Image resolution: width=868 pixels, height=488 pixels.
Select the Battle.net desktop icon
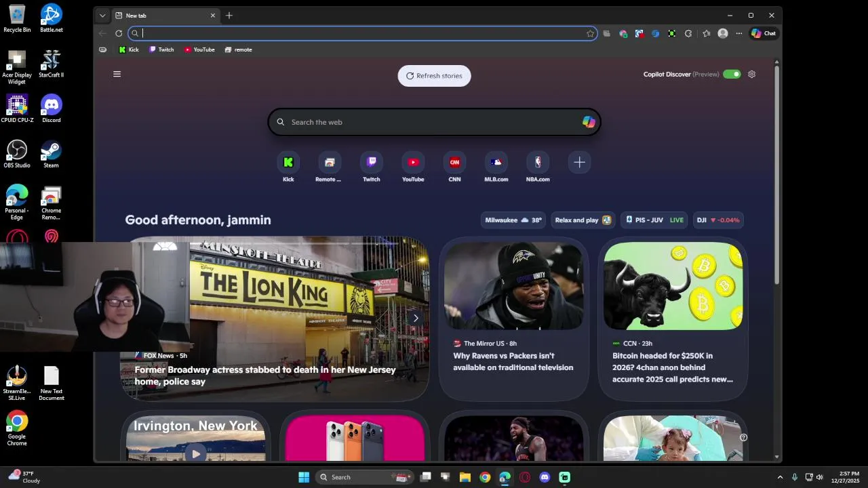[52, 18]
